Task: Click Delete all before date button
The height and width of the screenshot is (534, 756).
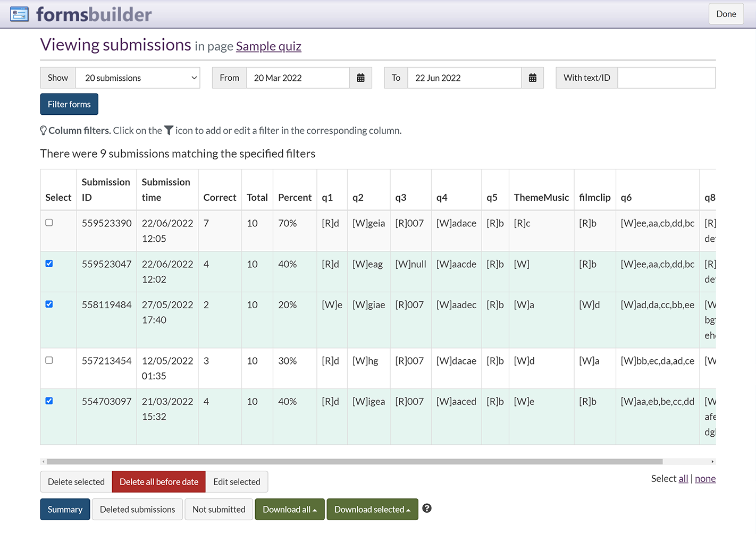Action: [x=158, y=482]
